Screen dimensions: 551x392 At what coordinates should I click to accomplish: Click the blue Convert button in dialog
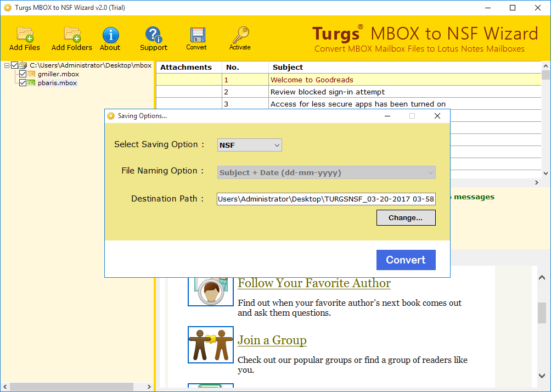click(406, 260)
